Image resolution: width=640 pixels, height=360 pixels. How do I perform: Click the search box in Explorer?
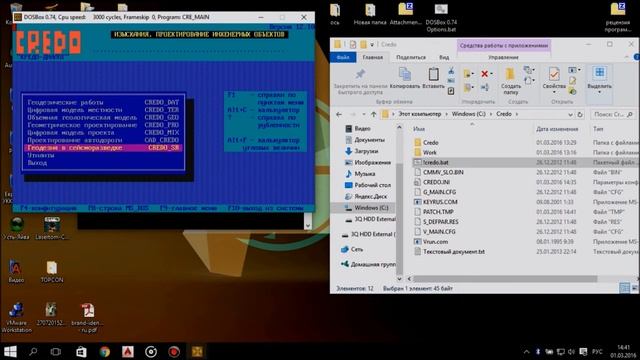pyautogui.click(x=613, y=114)
